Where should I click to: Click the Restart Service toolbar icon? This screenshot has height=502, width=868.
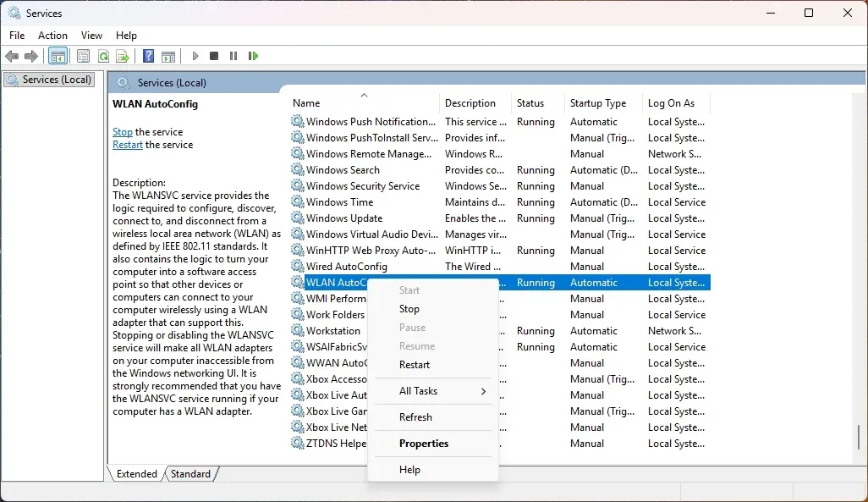tap(254, 56)
